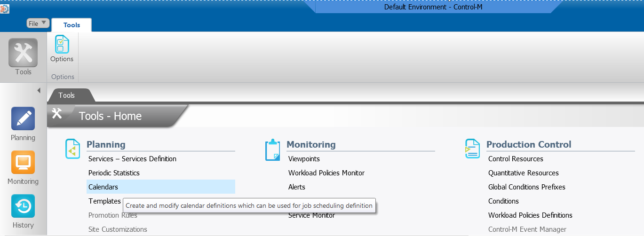Select the Tools ribbon tab
Image resolution: width=644 pixels, height=236 pixels.
[72, 25]
